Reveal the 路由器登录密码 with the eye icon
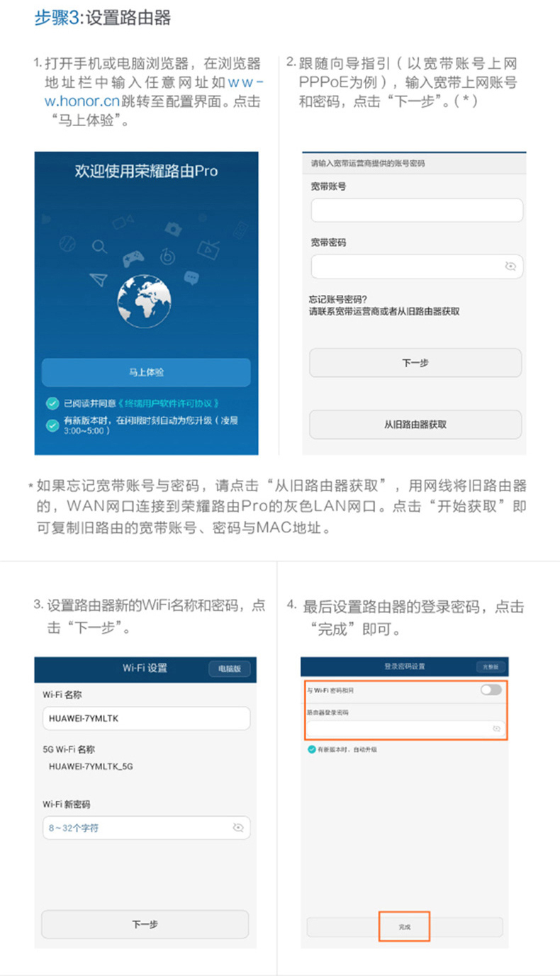The width and height of the screenshot is (560, 976). tap(496, 729)
